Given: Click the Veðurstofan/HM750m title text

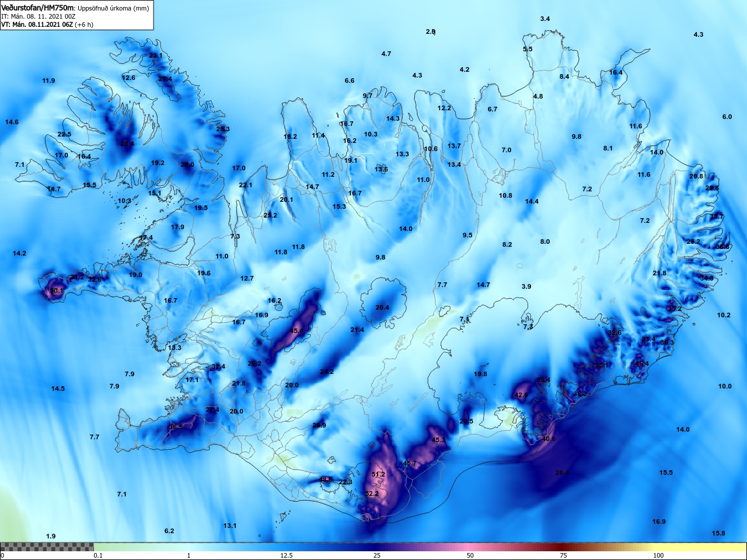Looking at the screenshot, I should coord(38,8).
